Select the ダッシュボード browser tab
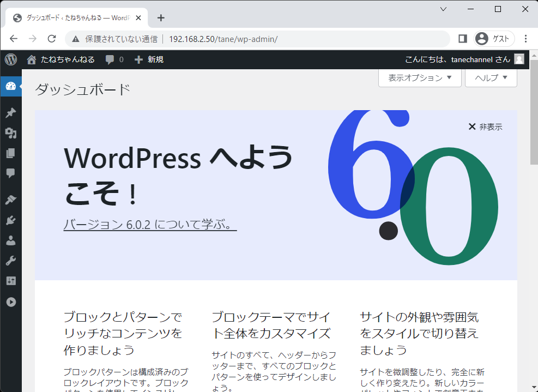 [77, 18]
